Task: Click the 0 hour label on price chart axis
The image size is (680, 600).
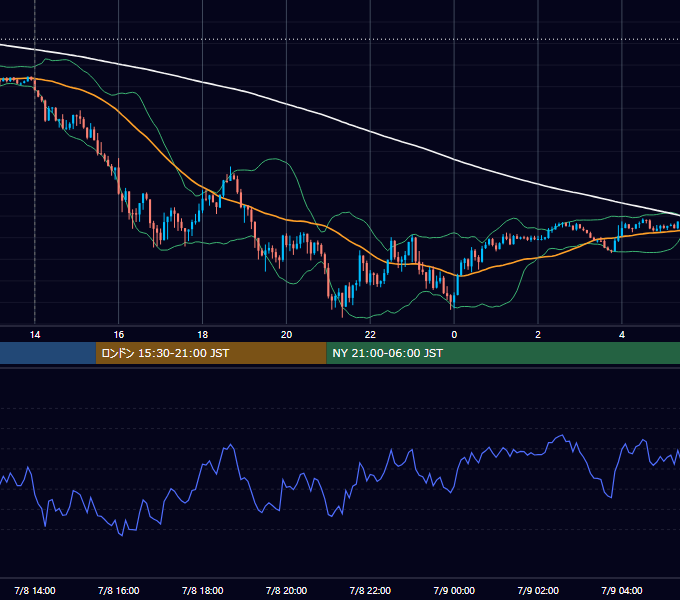Action: coord(454,335)
